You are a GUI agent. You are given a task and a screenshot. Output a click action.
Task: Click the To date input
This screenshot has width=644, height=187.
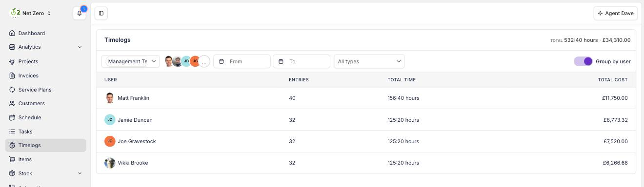tap(302, 61)
